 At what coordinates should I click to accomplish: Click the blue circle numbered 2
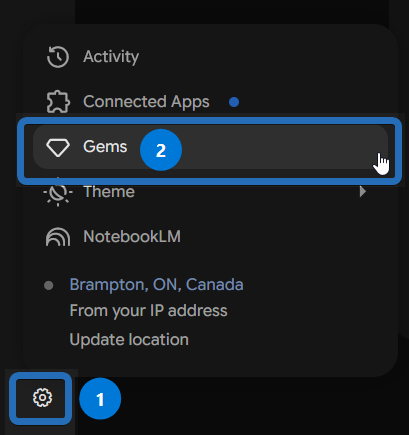[x=161, y=150]
